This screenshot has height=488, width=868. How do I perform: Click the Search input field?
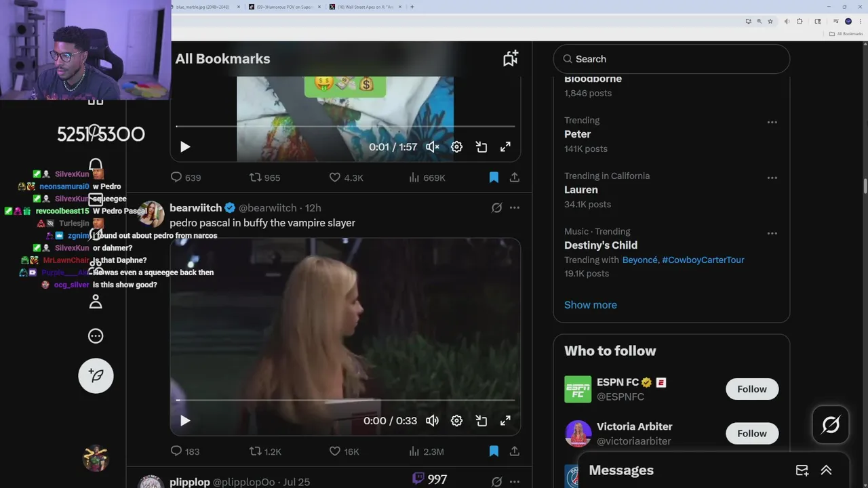point(671,59)
